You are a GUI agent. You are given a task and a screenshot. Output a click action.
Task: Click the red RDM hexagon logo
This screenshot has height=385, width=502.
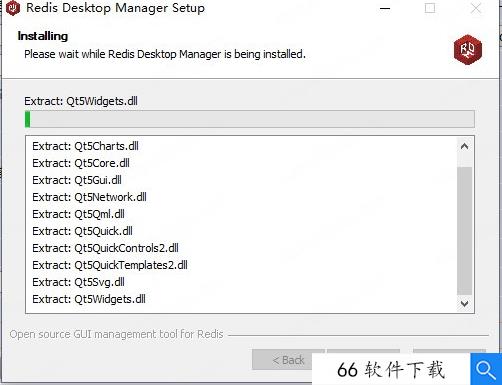(x=468, y=50)
